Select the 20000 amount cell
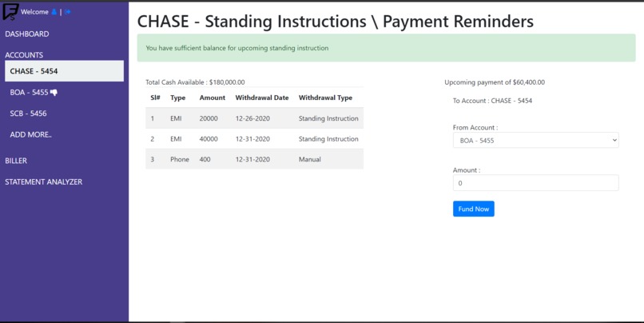 click(x=209, y=118)
